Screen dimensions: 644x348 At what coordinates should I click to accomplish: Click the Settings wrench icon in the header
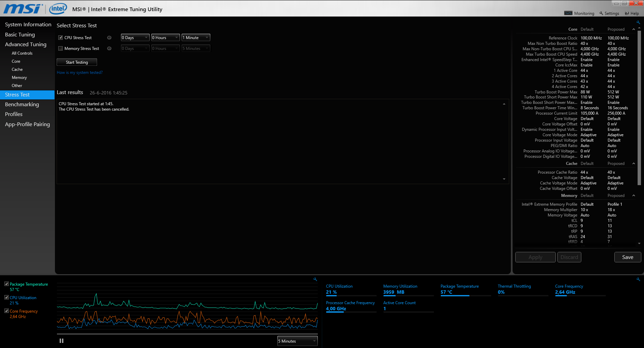pos(601,13)
